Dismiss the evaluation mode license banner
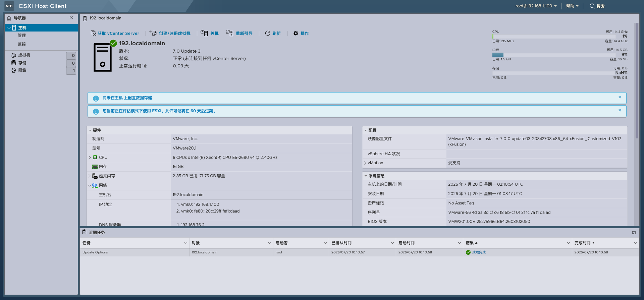 tap(620, 110)
